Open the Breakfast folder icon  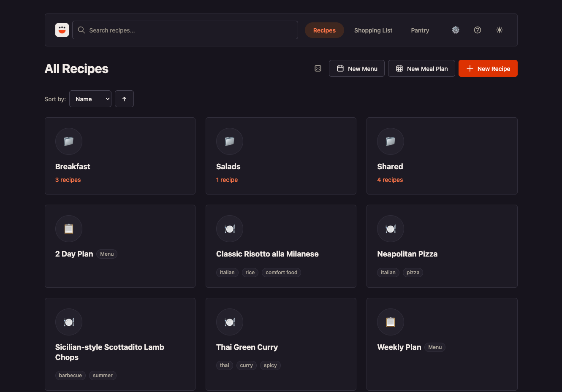[x=69, y=141]
